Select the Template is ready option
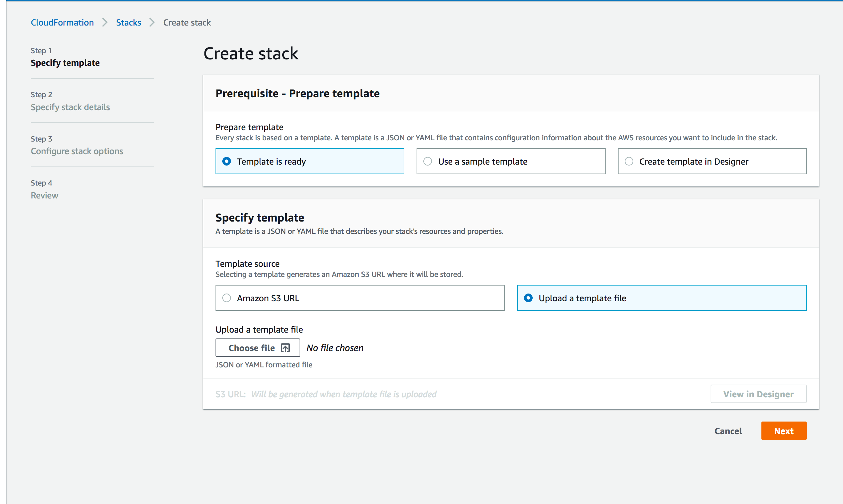The width and height of the screenshot is (843, 504). (x=309, y=161)
